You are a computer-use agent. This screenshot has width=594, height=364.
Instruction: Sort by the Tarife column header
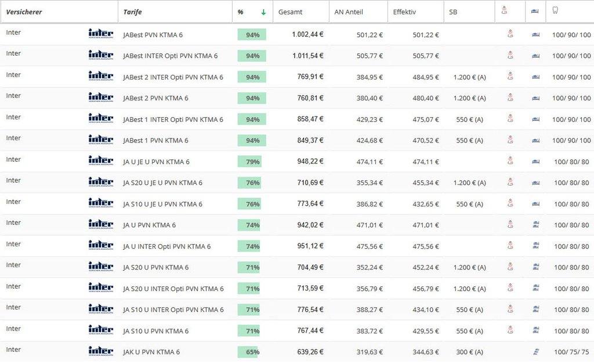click(x=132, y=12)
